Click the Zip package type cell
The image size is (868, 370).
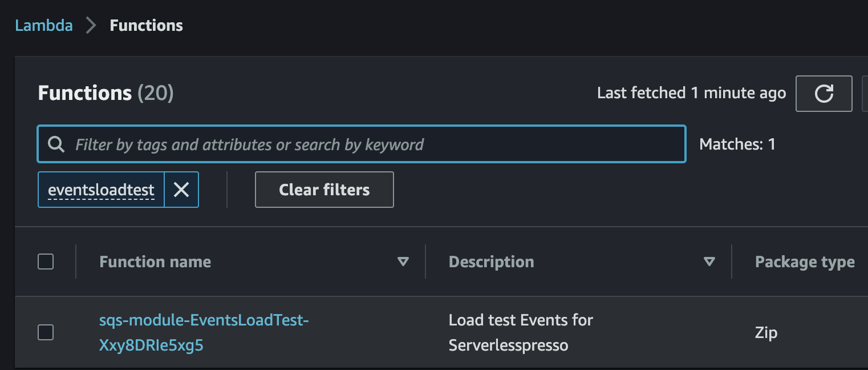click(x=766, y=333)
